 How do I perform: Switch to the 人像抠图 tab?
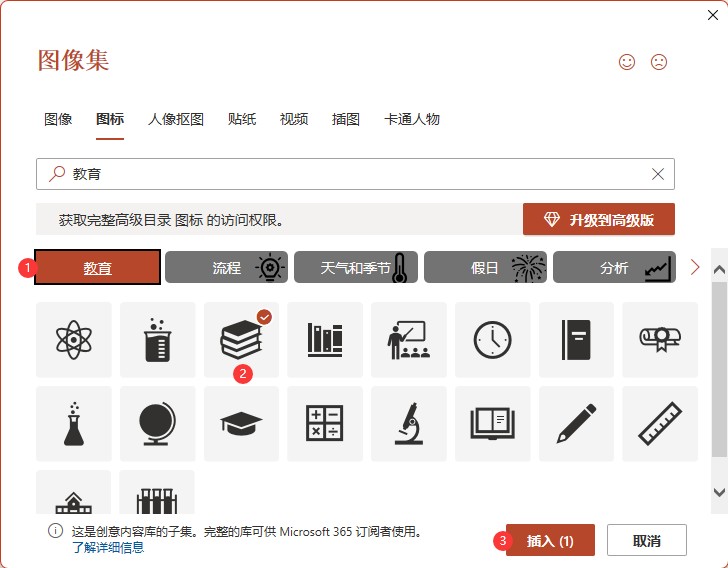[x=176, y=119]
